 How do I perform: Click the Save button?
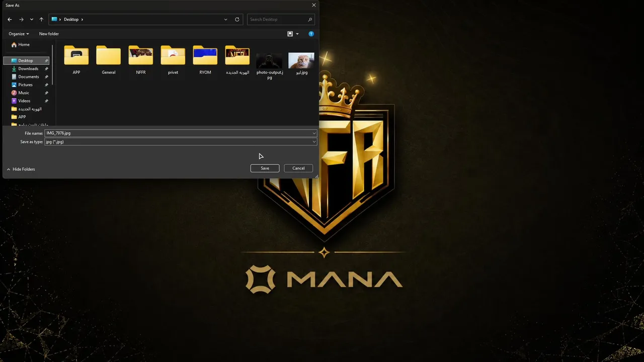coord(265,168)
